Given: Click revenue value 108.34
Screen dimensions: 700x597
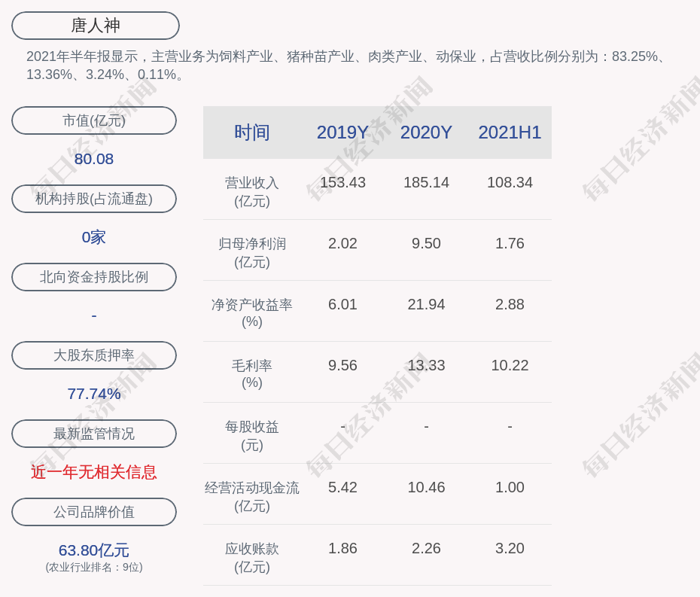Looking at the screenshot, I should click(x=510, y=183).
